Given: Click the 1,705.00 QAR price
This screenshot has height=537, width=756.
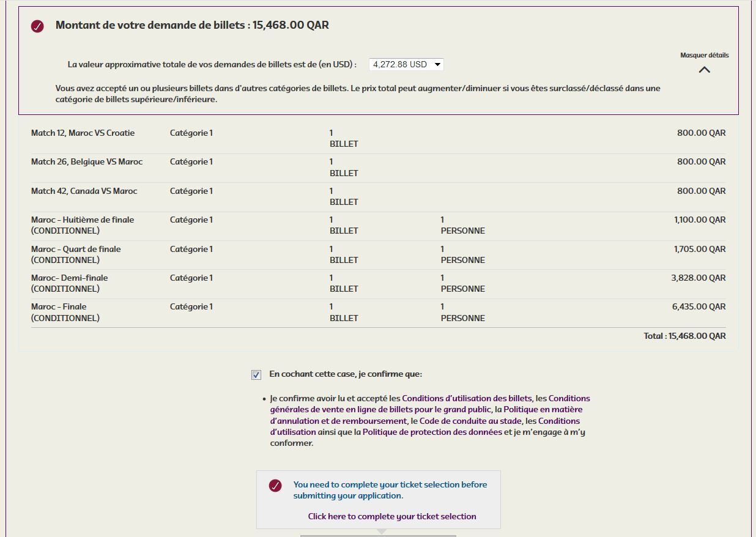Looking at the screenshot, I should [700, 249].
